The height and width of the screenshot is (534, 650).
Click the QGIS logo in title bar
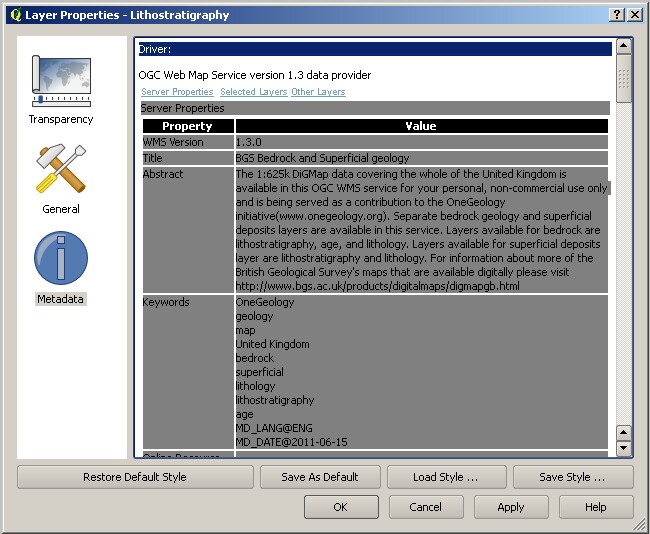15,15
